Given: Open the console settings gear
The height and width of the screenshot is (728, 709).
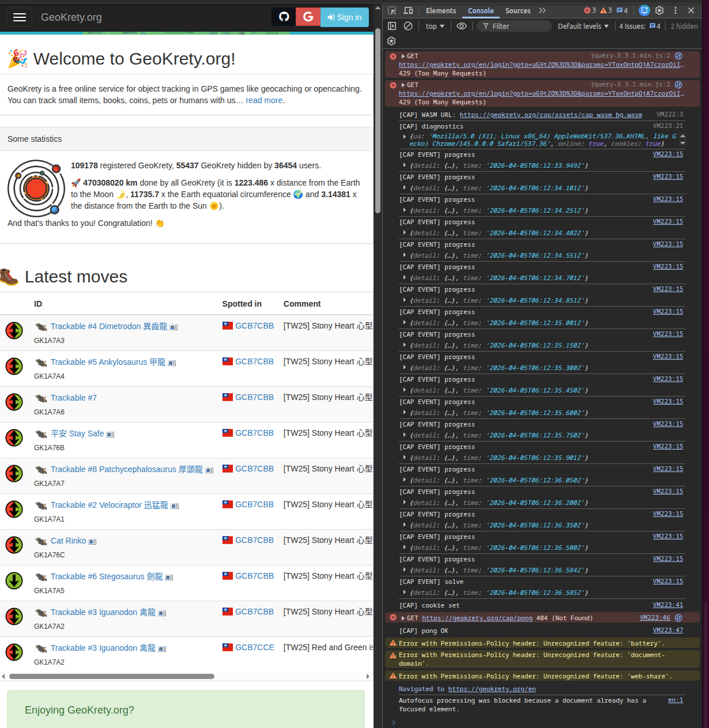Looking at the screenshot, I should [391, 41].
